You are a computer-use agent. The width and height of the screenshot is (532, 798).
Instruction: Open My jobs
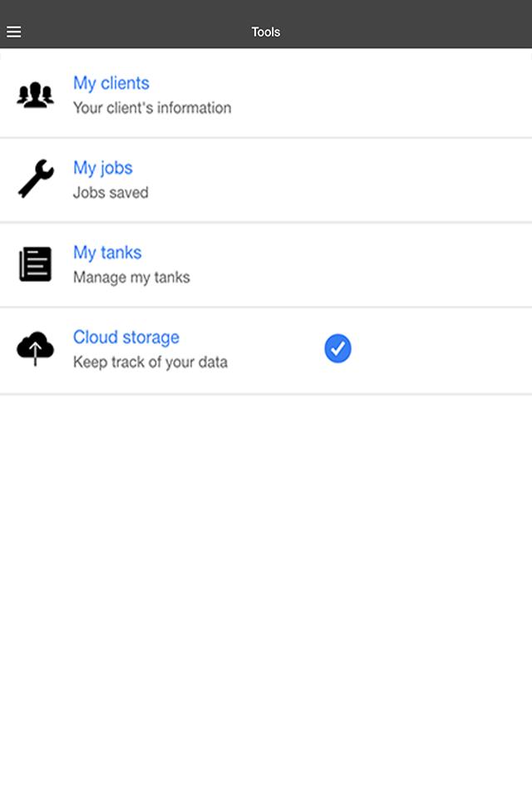(x=103, y=168)
